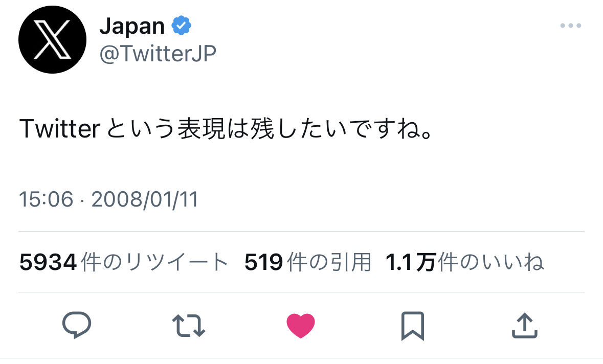Click the 件のリツイート label
Image resolution: width=603 pixels, height=364 pixels.
coord(154,262)
